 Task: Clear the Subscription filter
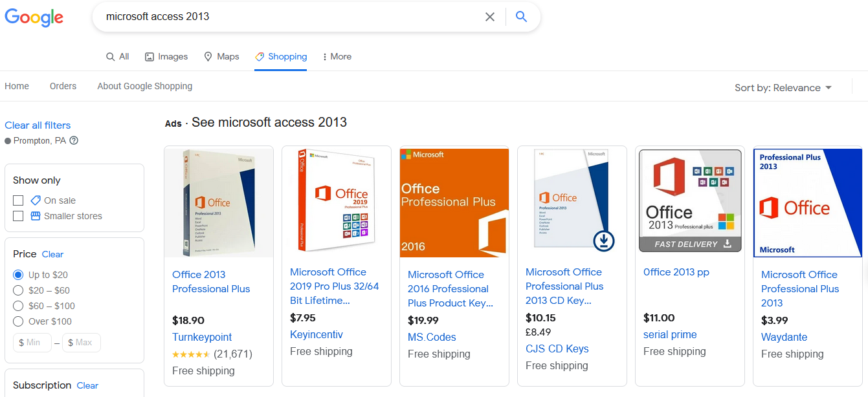click(x=87, y=385)
